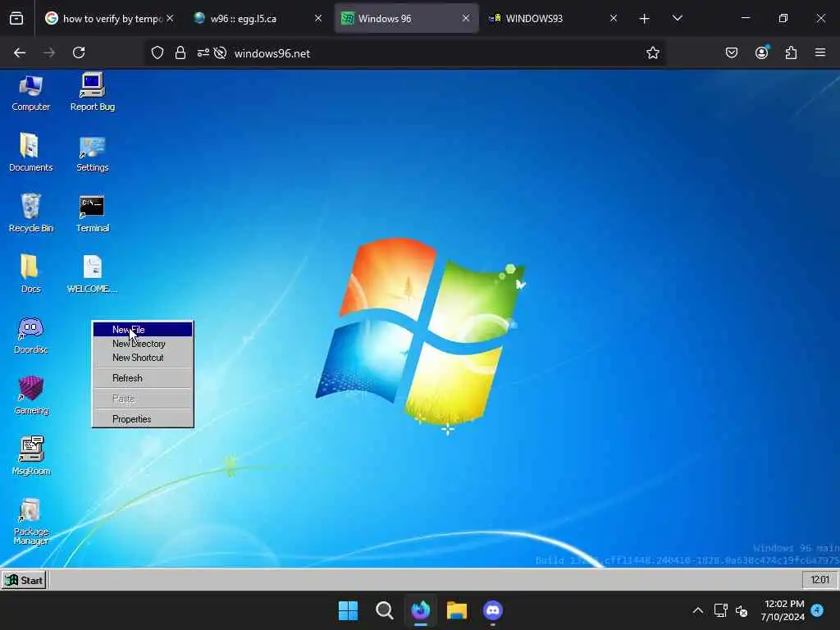This screenshot has height=630, width=840.
Task: Open the Firefox account icon
Action: pyautogui.click(x=761, y=52)
